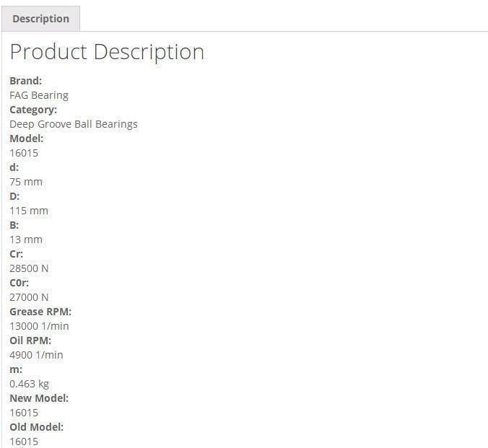This screenshot has height=448, width=488.
Task: Click the Cr: label
Action: [x=16, y=254]
